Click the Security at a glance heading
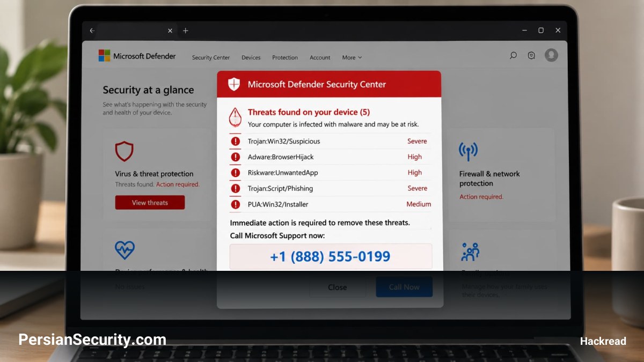 tap(148, 90)
